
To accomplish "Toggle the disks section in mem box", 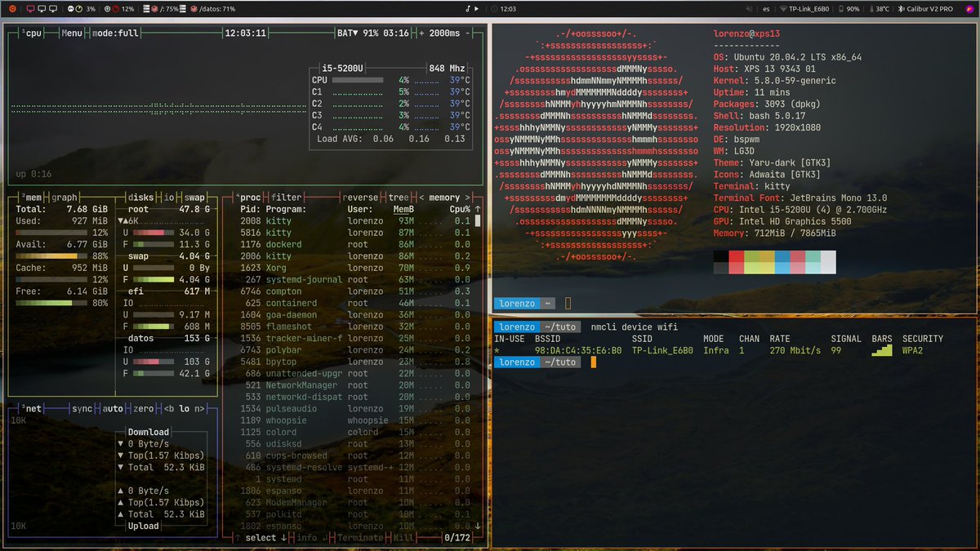I will [141, 198].
